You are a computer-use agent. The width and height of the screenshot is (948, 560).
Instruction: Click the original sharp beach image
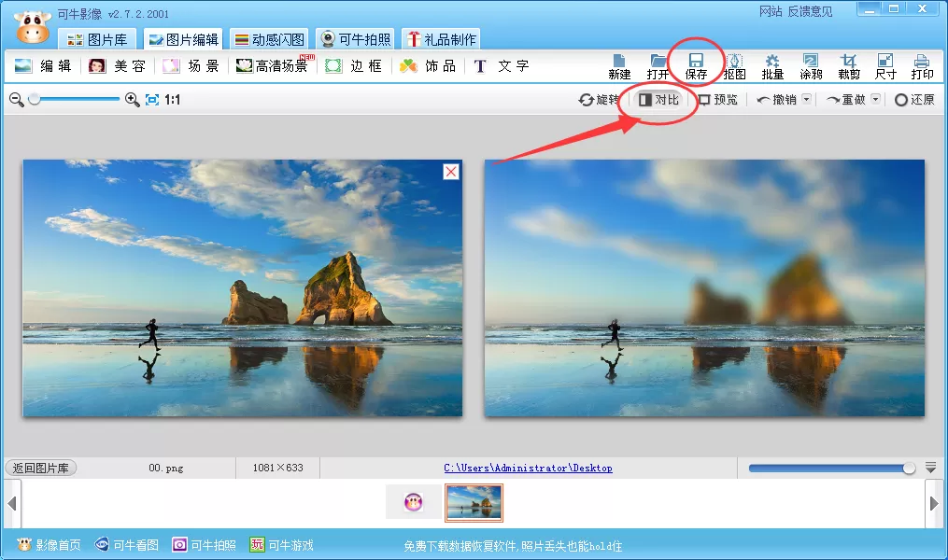243,287
